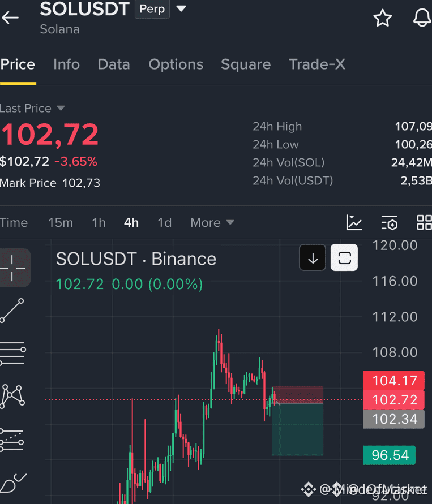Select the 15m timeframe
Image resolution: width=432 pixels, height=504 pixels.
point(61,222)
